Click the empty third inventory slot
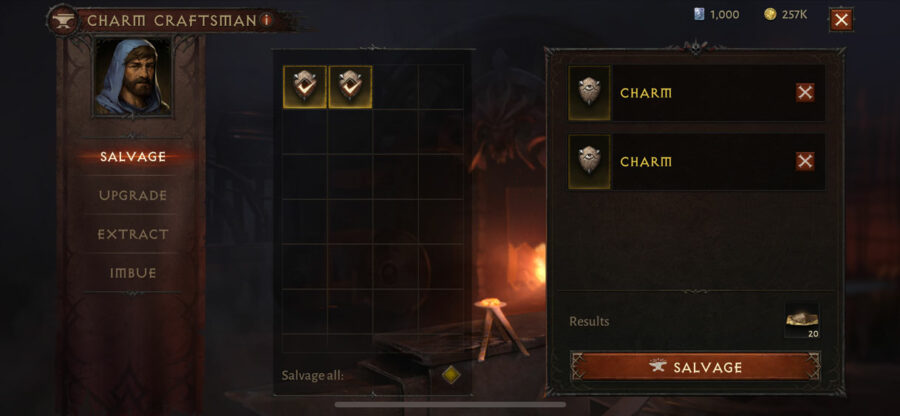Viewport: 900px width, 416px height. [395, 87]
